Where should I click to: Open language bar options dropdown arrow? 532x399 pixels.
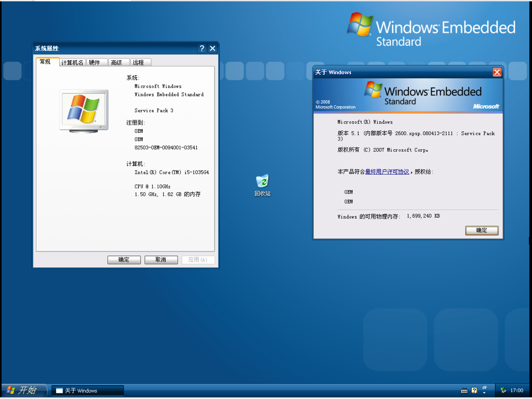(x=484, y=393)
